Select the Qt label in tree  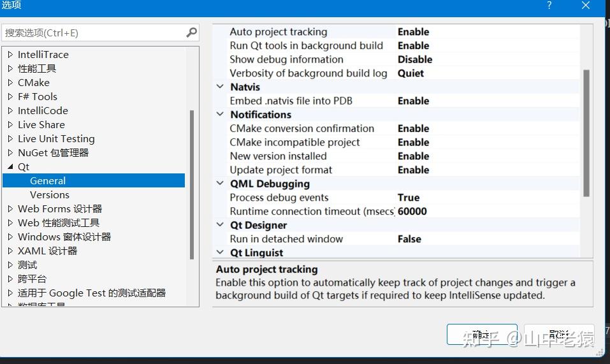[24, 167]
